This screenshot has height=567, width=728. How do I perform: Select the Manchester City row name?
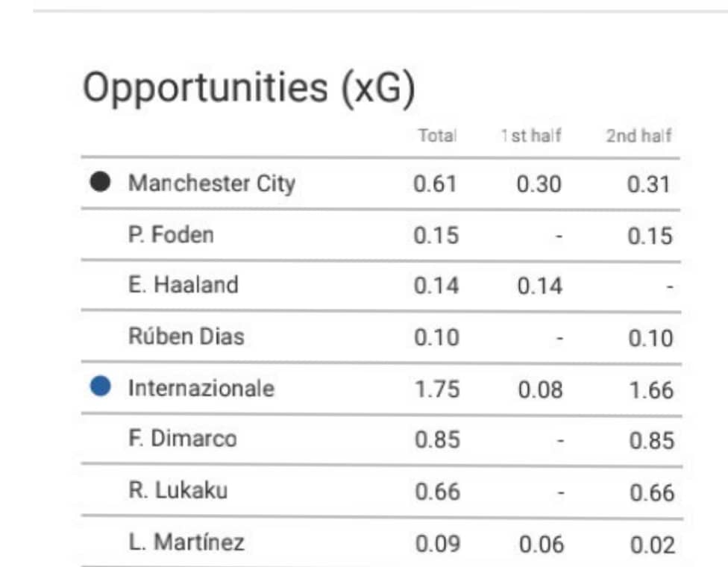pyautogui.click(x=212, y=184)
